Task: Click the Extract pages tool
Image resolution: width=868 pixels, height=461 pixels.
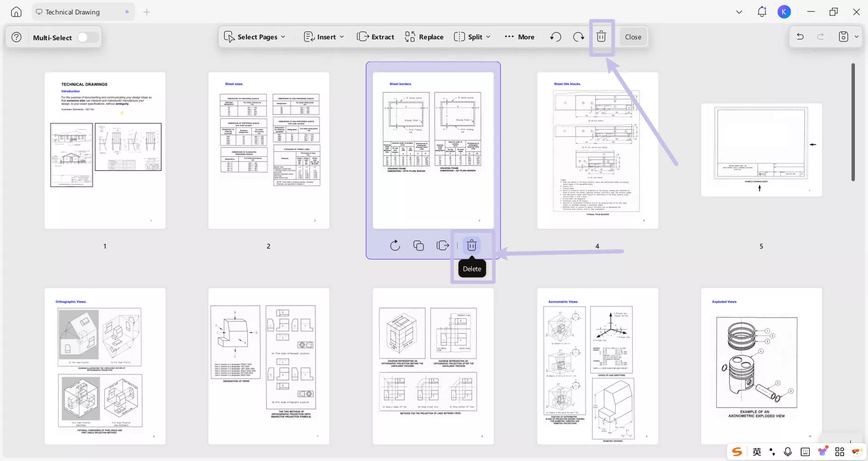Action: coord(376,37)
